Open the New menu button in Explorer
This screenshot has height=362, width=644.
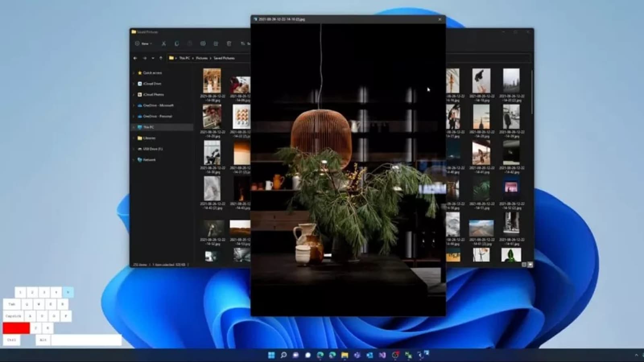tap(143, 43)
